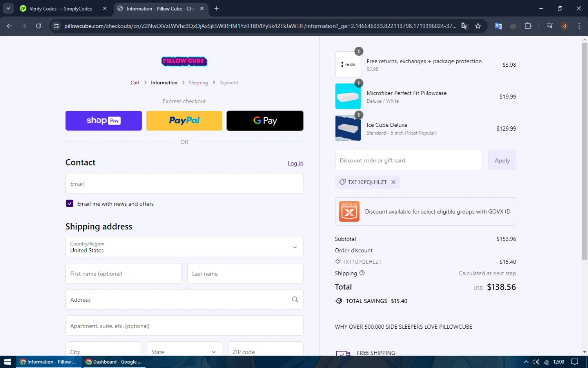
Task: Click the browser address bar URL
Action: pos(260,26)
